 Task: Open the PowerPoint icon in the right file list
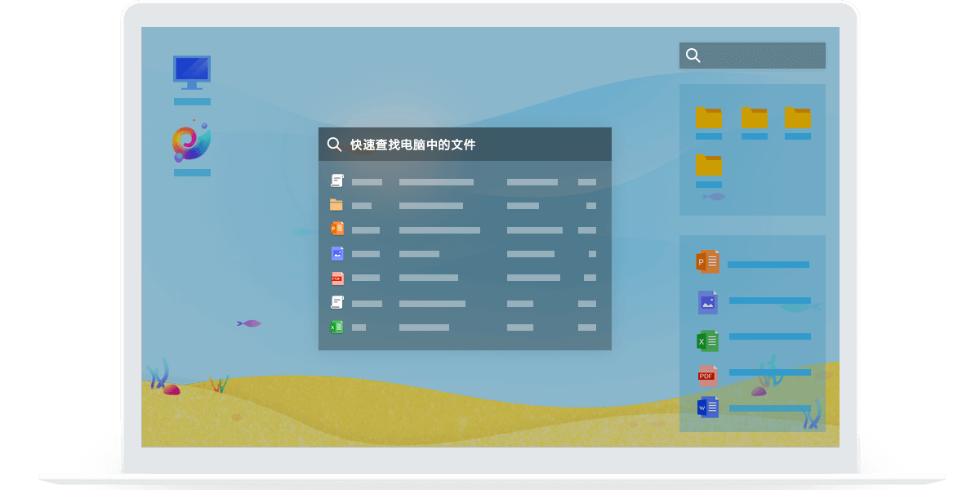coord(707,261)
